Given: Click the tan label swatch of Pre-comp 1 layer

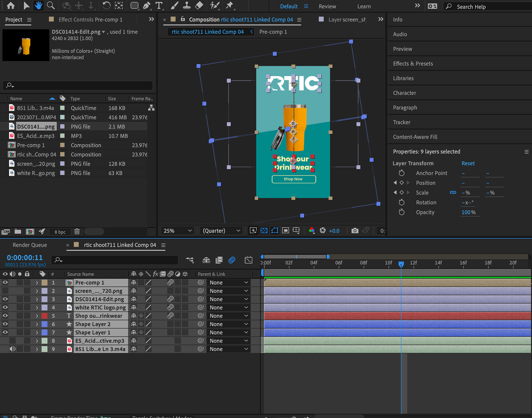Looking at the screenshot, I should [45, 283].
